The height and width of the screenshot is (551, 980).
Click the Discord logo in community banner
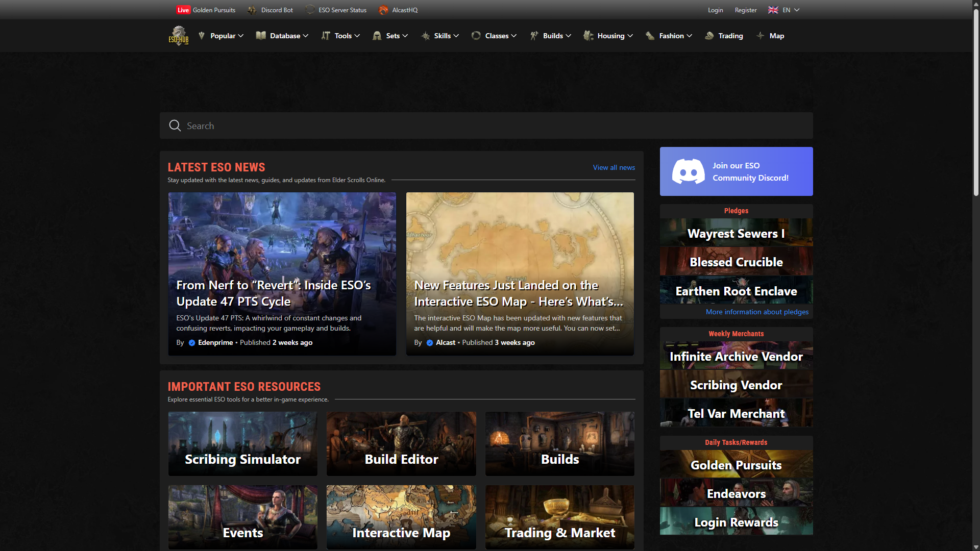689,171
